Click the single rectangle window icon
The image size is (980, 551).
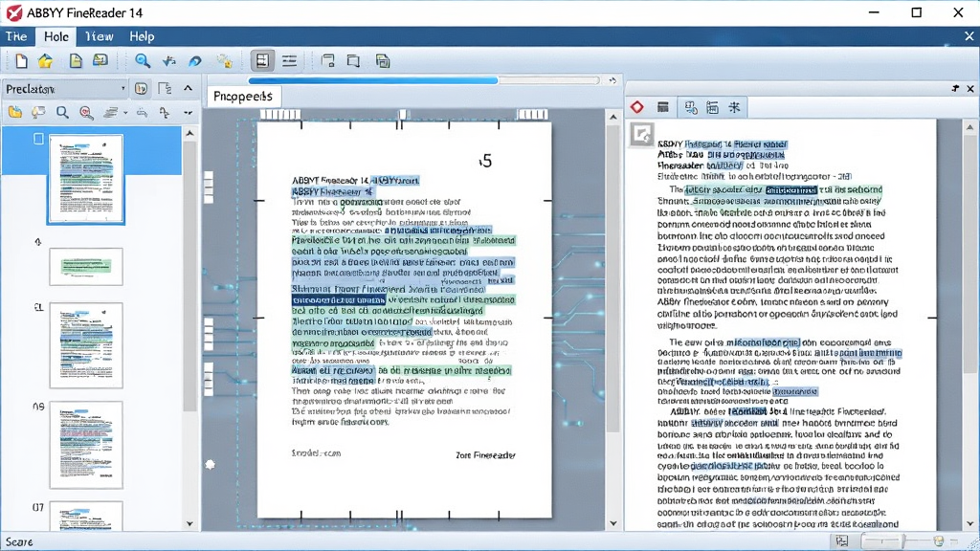353,60
